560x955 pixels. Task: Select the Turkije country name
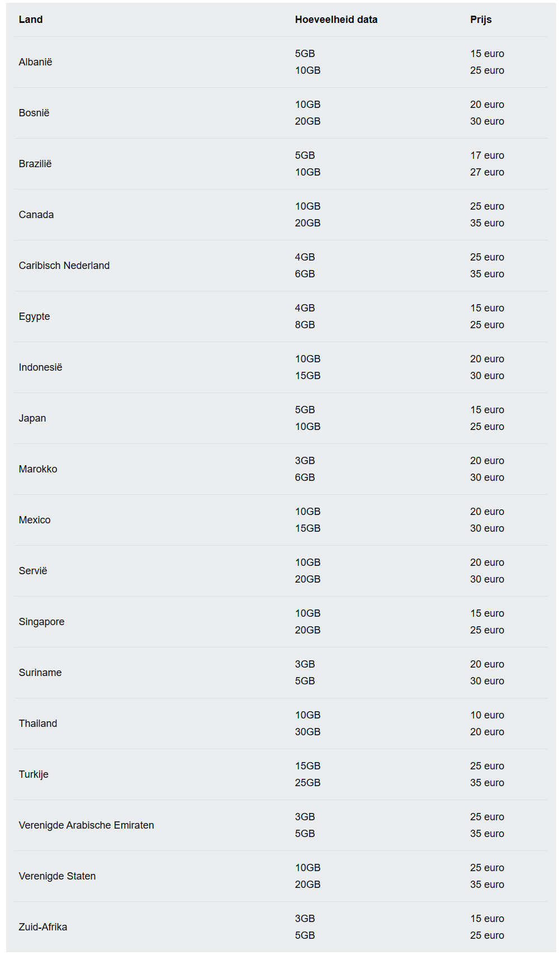click(34, 774)
